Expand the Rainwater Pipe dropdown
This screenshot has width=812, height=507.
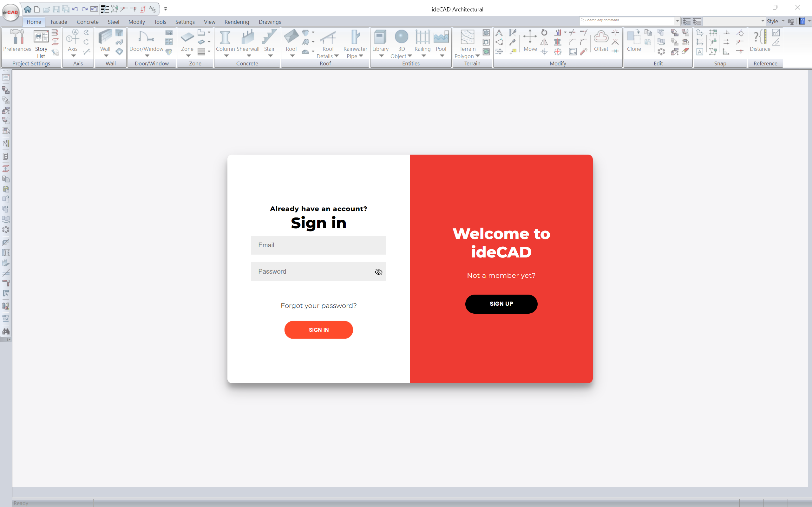361,56
